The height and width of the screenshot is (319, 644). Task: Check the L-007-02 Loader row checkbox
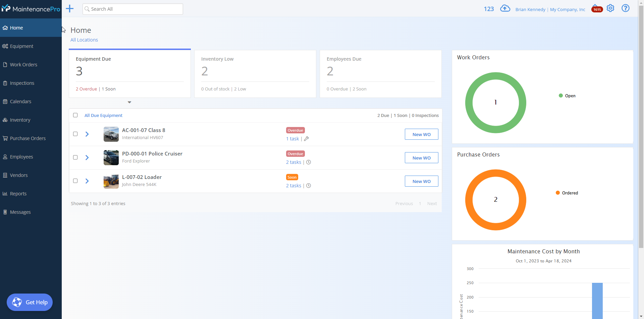coord(75,181)
